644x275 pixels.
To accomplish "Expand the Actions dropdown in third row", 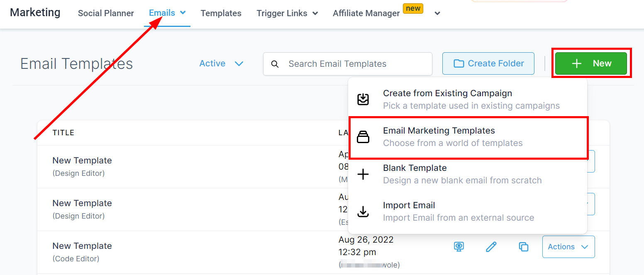I will click(x=568, y=247).
